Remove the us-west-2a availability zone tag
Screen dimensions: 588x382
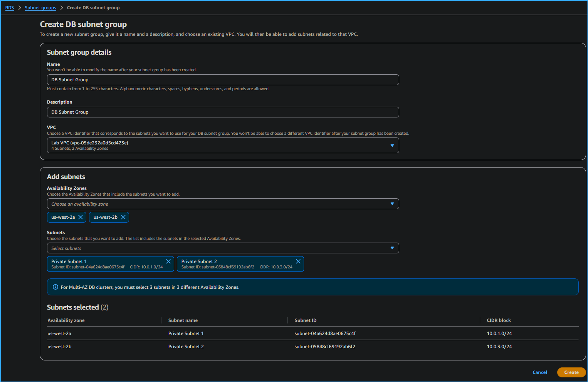point(81,217)
